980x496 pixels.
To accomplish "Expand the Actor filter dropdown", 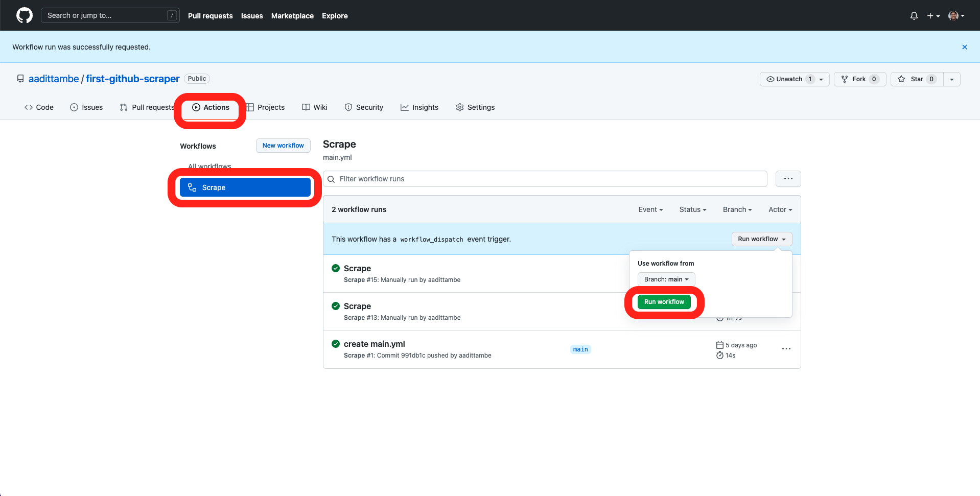I will (x=780, y=209).
